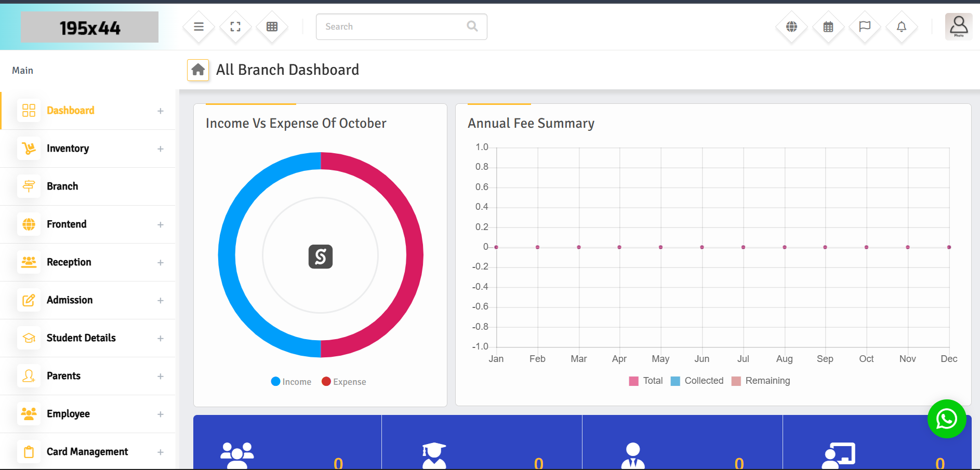The height and width of the screenshot is (470, 980).
Task: Open the calendar icon in the header
Action: (x=828, y=26)
